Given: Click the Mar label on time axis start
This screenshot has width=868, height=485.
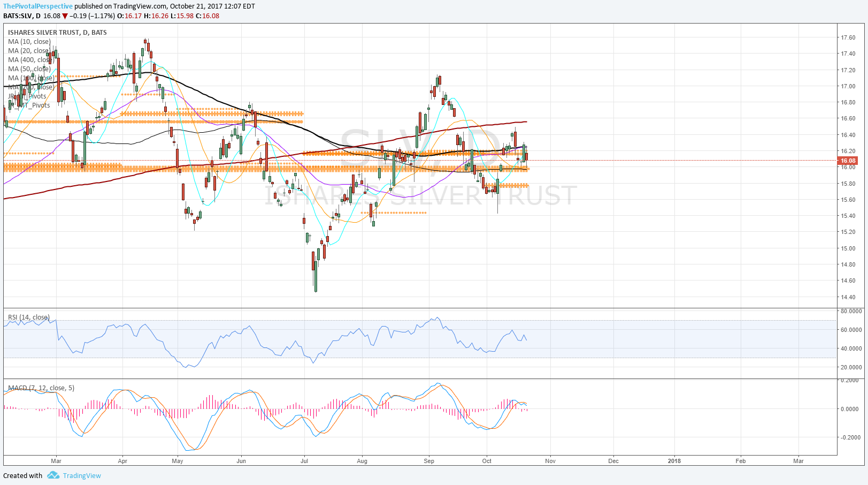Looking at the screenshot, I should [56, 461].
